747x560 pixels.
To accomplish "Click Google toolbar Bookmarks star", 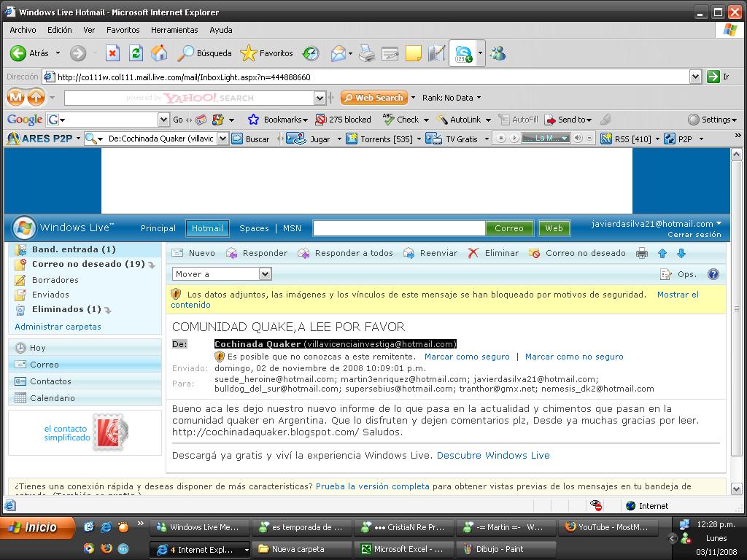I will click(x=277, y=120).
